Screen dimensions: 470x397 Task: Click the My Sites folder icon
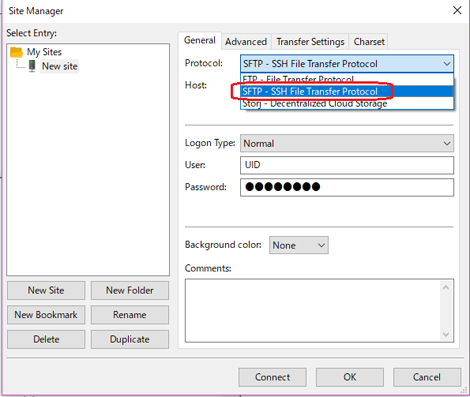(16, 52)
